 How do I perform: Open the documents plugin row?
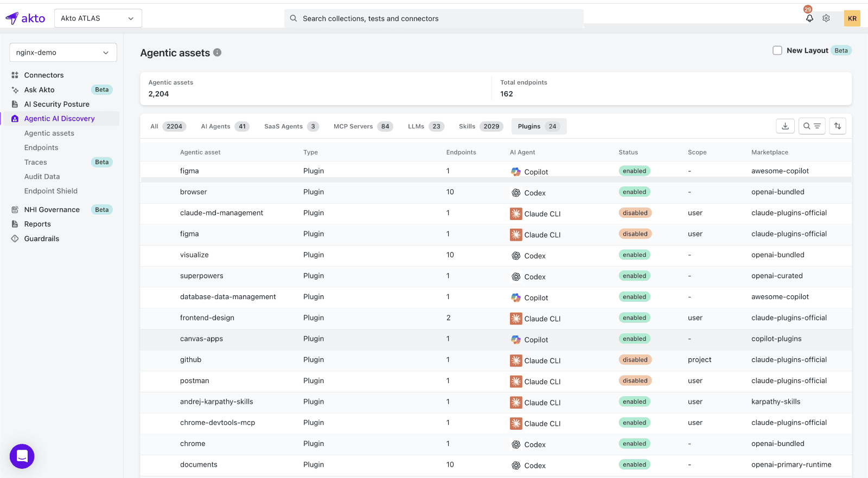[x=496, y=465]
